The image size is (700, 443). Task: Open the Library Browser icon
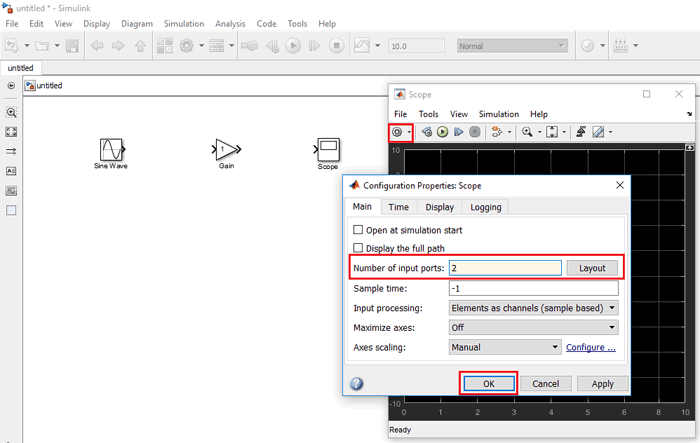[x=165, y=46]
